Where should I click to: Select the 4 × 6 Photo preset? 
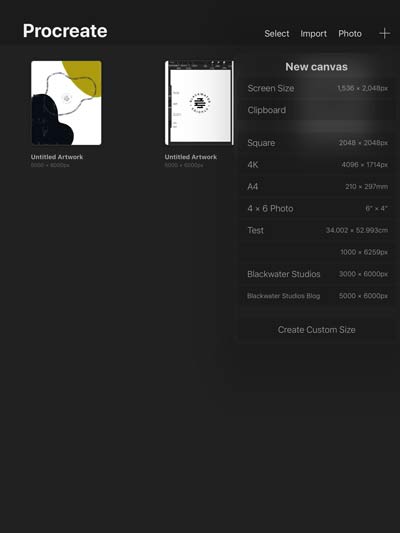pyautogui.click(x=317, y=208)
